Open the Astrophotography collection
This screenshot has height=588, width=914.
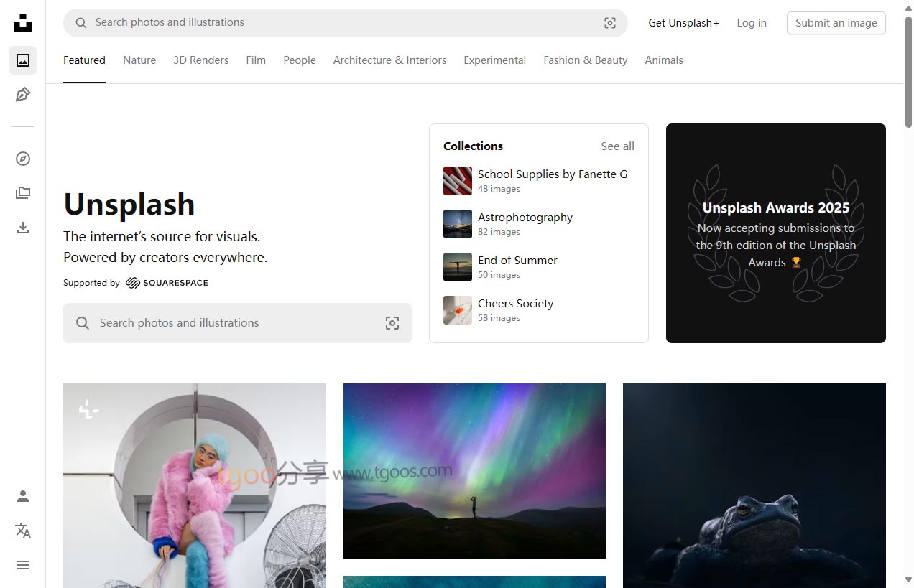[x=525, y=218]
